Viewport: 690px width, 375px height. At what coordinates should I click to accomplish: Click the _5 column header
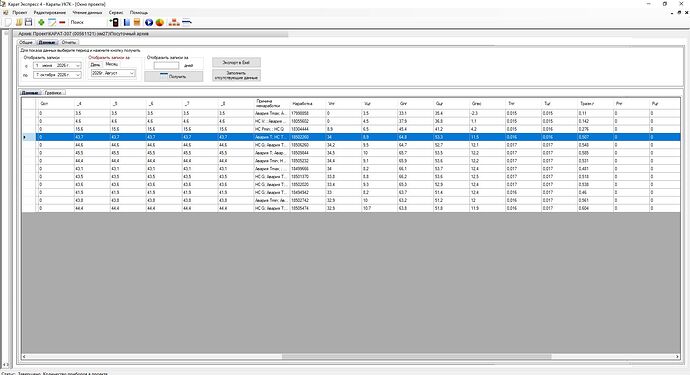tap(128, 104)
